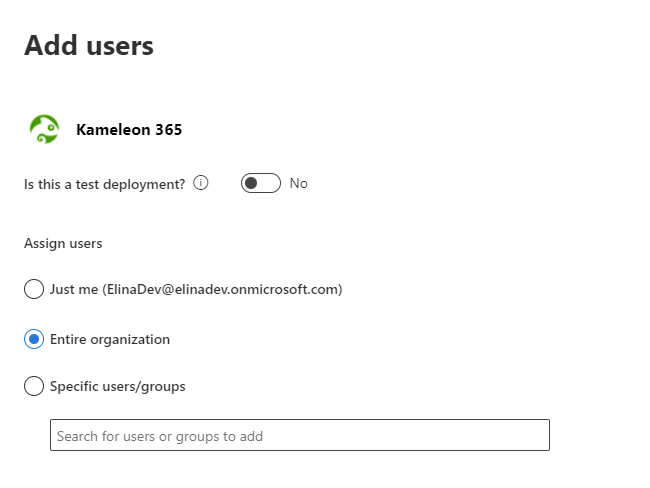The height and width of the screenshot is (488, 650).
Task: Click the "Is this a test deployment?" label
Action: [104, 184]
